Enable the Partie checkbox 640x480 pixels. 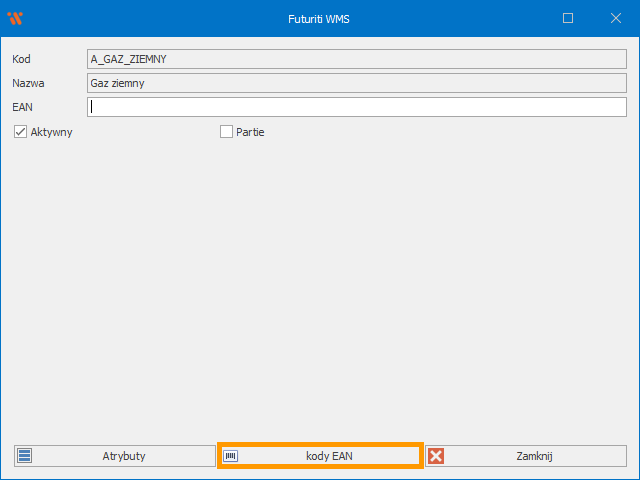point(226,131)
